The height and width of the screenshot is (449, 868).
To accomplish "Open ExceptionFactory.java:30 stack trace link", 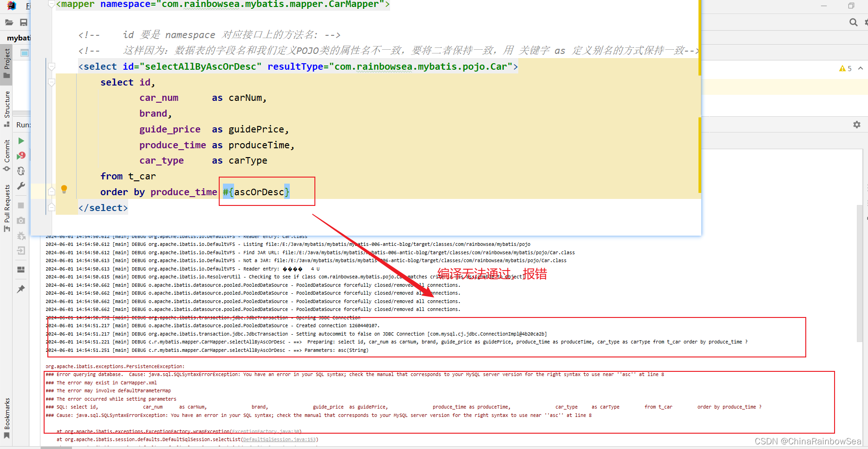I will [x=266, y=432].
